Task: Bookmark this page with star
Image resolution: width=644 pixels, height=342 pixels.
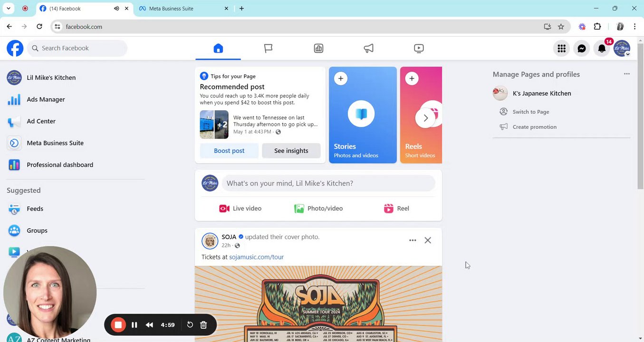Action: point(561,27)
